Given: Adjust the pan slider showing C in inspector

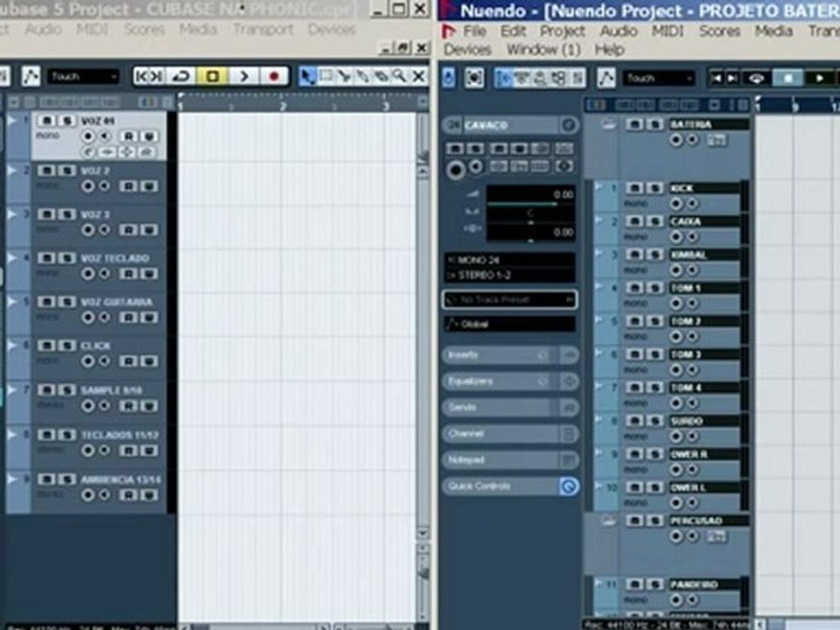Looking at the screenshot, I should coord(530,215).
